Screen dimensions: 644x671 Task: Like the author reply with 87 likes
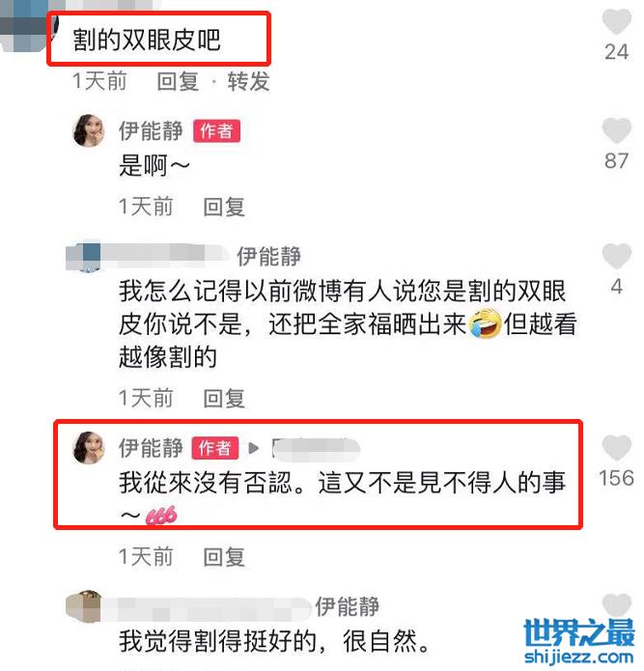coord(616,130)
